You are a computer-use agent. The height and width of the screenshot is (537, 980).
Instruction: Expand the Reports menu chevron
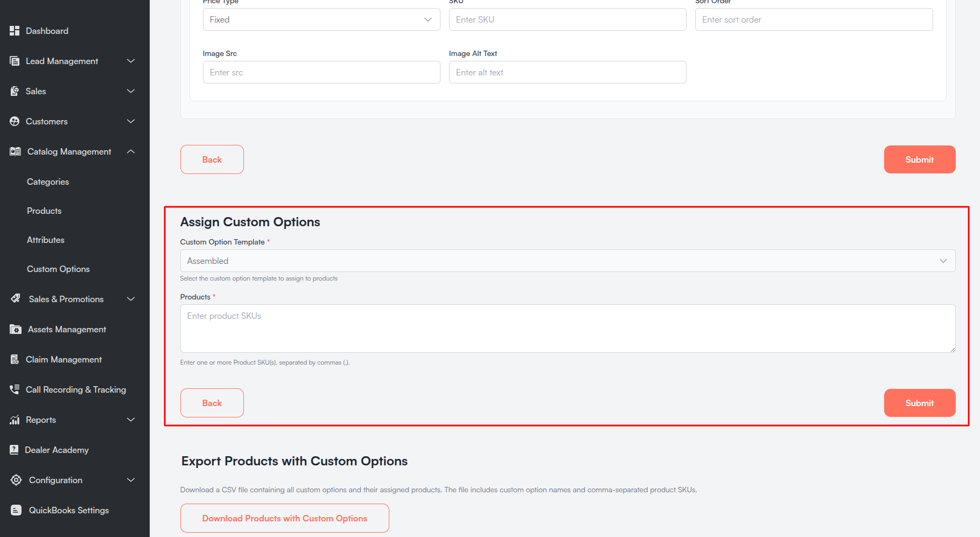click(131, 420)
